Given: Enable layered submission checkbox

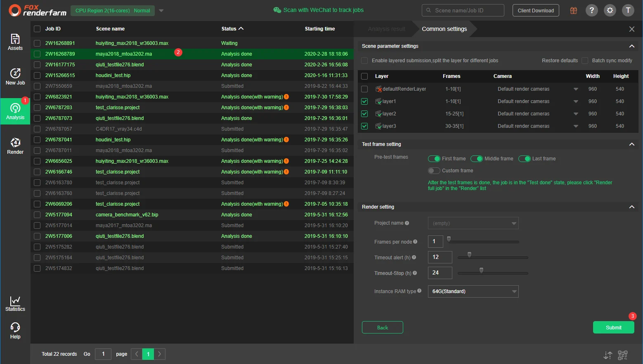Looking at the screenshot, I should [x=364, y=61].
